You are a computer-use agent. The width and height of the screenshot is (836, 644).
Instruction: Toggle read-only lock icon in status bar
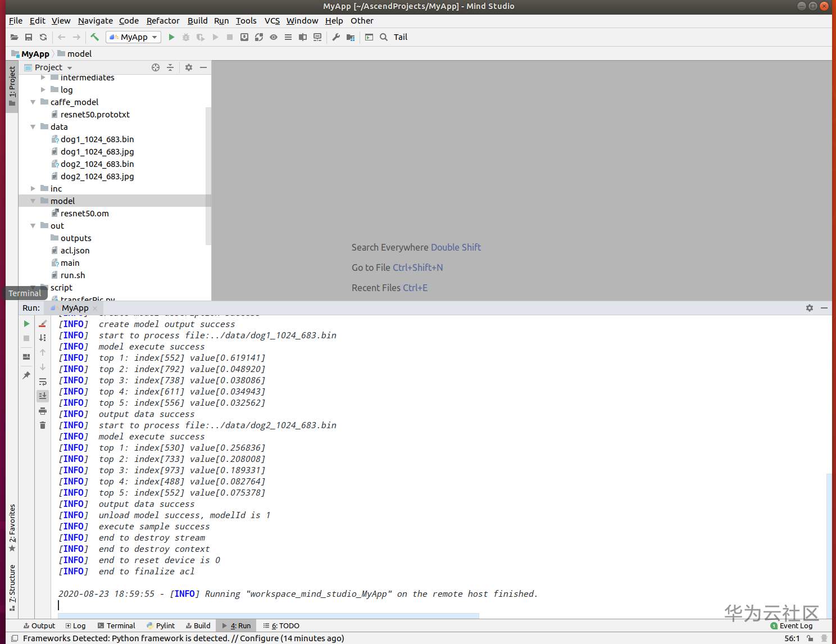(x=810, y=638)
